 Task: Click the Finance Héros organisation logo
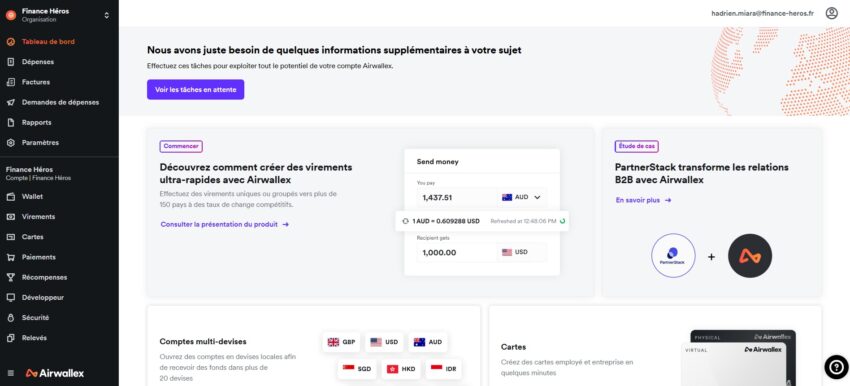[x=11, y=15]
